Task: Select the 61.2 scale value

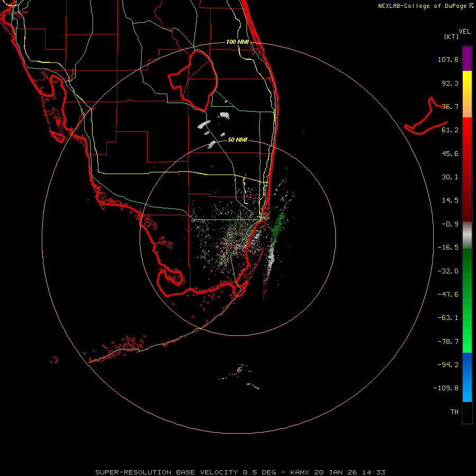Action: point(450,130)
